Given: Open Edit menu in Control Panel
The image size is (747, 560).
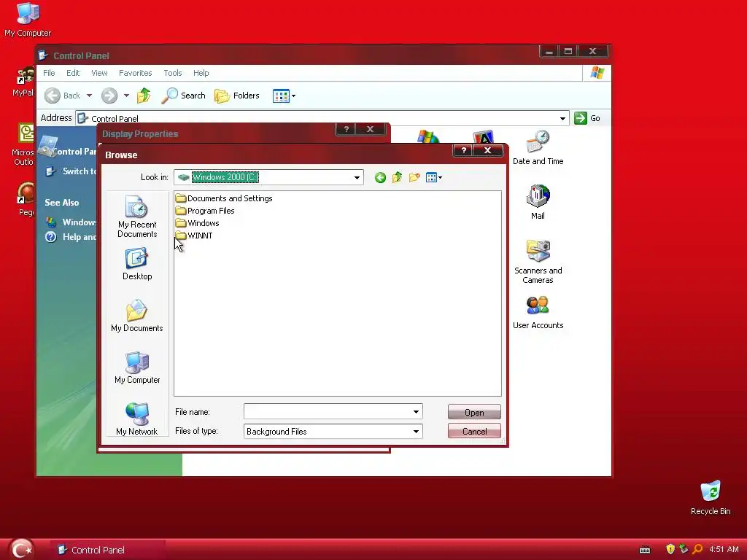Looking at the screenshot, I should point(73,73).
